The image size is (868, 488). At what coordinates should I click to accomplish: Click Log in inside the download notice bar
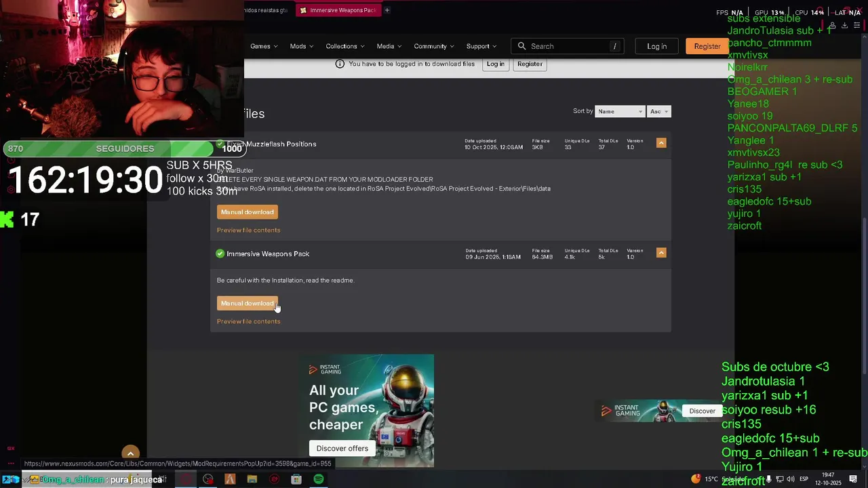point(495,64)
